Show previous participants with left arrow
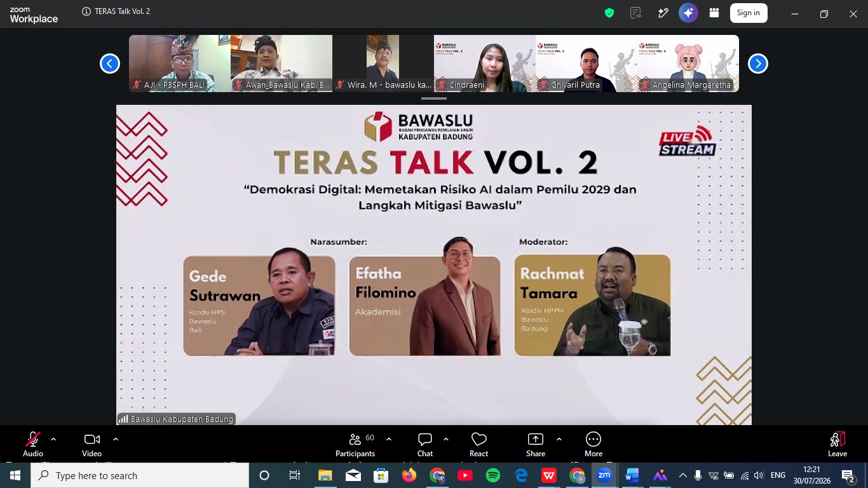 tap(110, 64)
